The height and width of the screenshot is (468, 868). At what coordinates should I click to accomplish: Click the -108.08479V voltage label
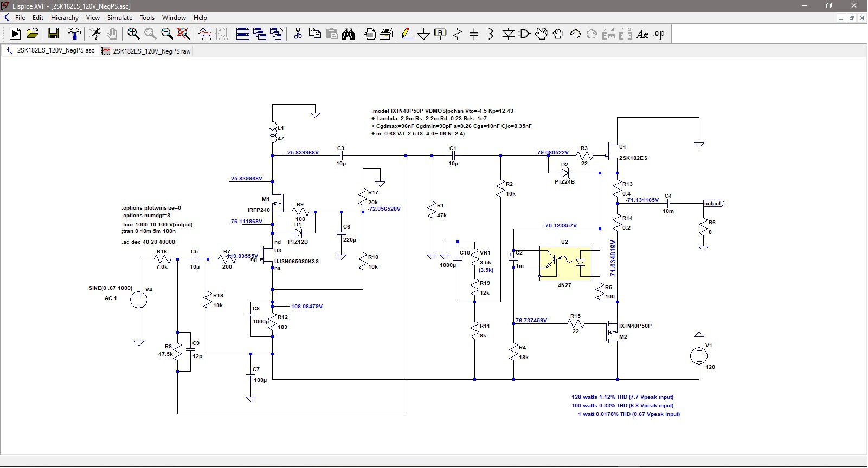[x=306, y=306]
